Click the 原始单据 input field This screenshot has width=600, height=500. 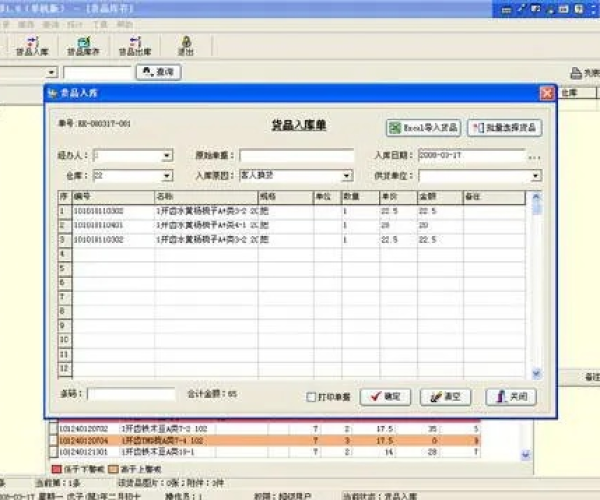pos(297,155)
